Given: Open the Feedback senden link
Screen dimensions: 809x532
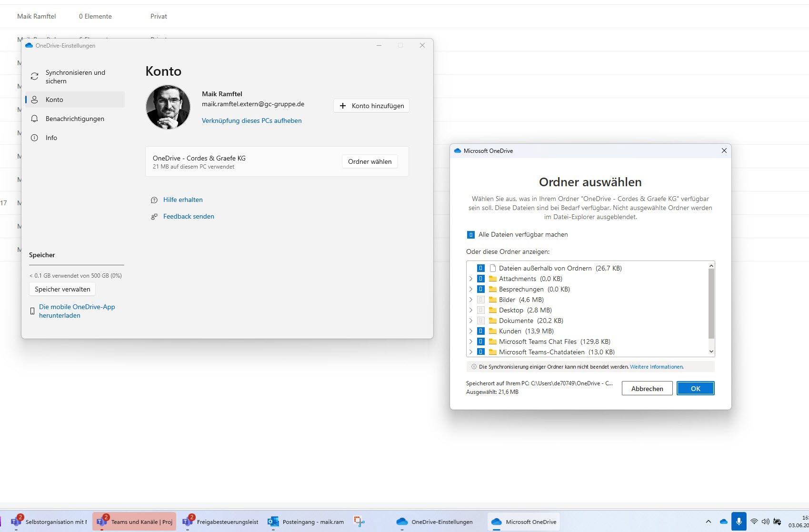Looking at the screenshot, I should [x=189, y=216].
